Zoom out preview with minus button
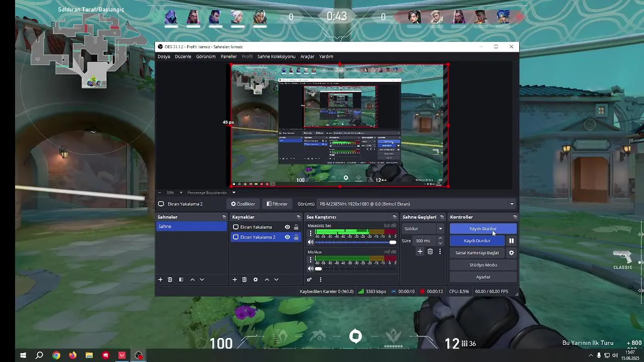This screenshot has width=644, height=362. 159,193
